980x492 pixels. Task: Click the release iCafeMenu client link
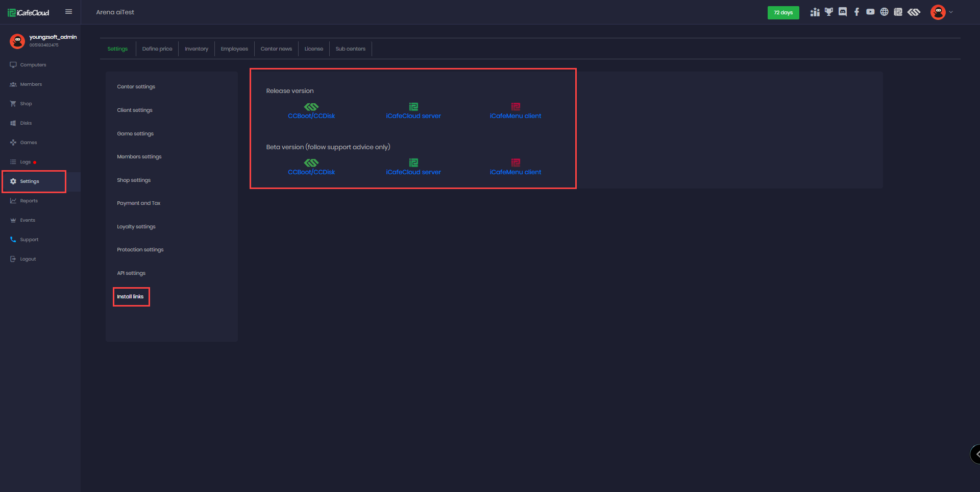(515, 115)
